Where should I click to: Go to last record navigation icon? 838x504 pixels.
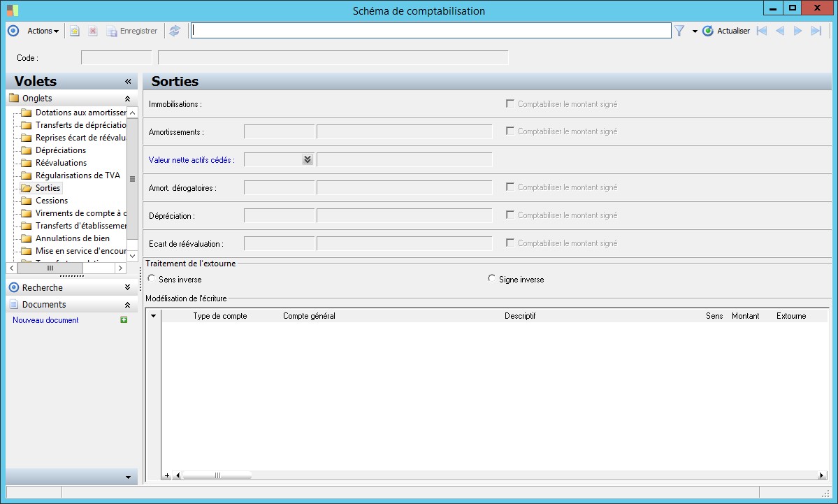coord(816,31)
